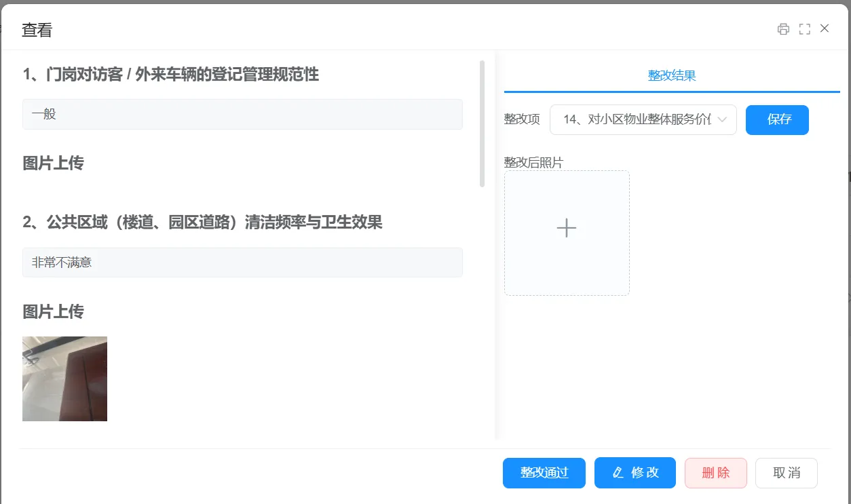Close the 查看 dialog with the X icon
This screenshot has height=504, width=851.
[x=825, y=28]
